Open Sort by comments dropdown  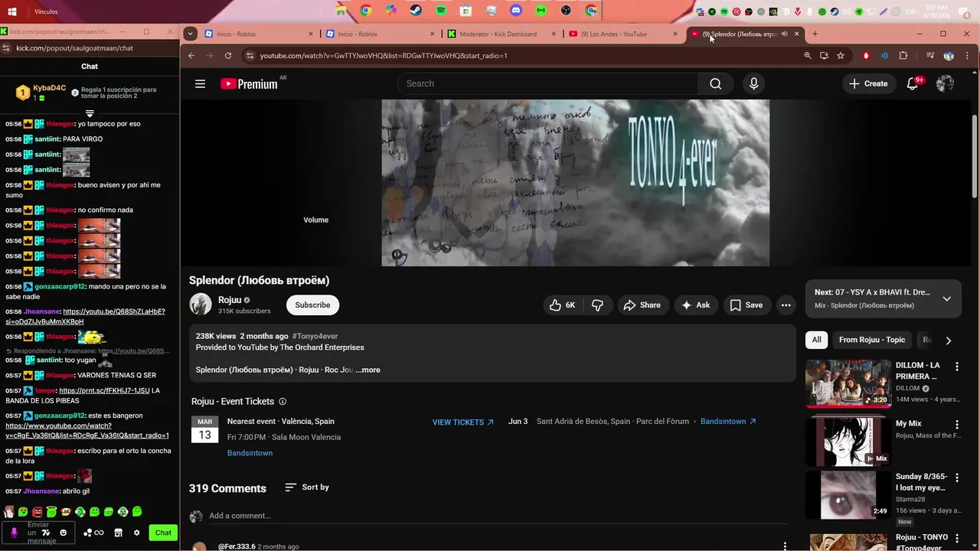coord(306,487)
